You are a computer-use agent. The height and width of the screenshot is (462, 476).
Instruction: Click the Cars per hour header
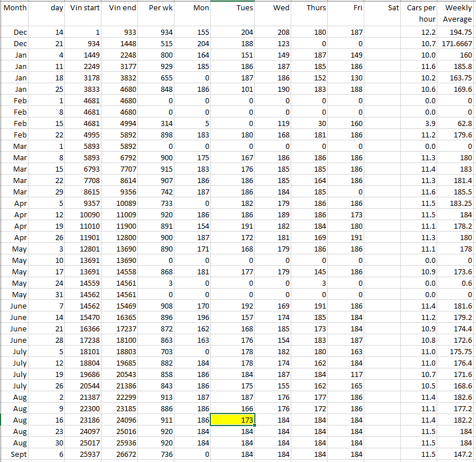[x=422, y=14]
